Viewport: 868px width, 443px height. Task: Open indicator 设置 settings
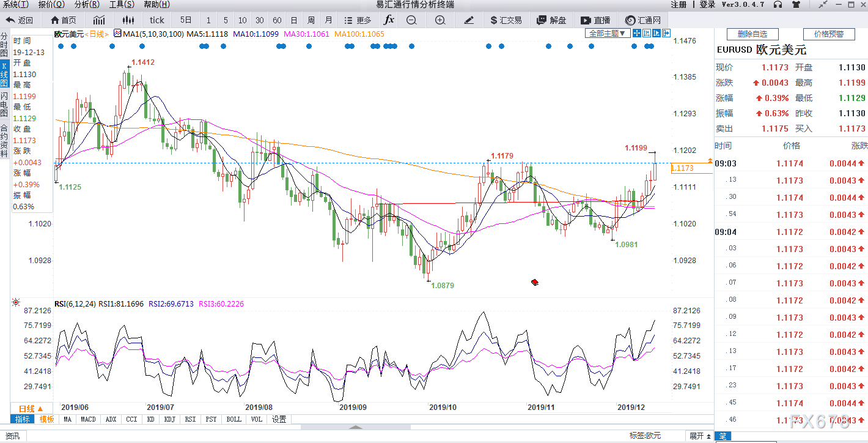(279, 419)
